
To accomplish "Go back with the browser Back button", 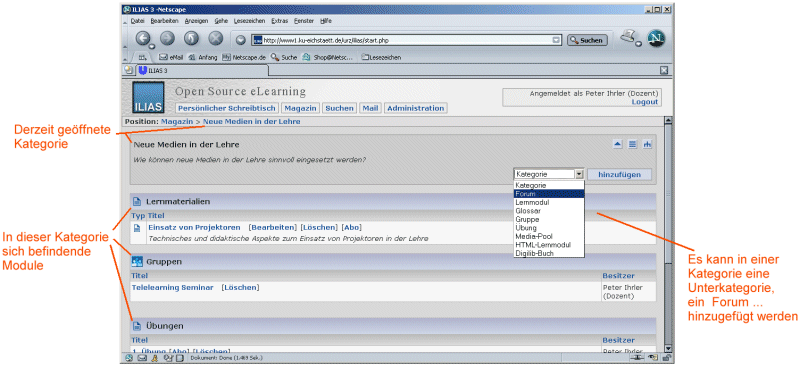I will click(142, 39).
